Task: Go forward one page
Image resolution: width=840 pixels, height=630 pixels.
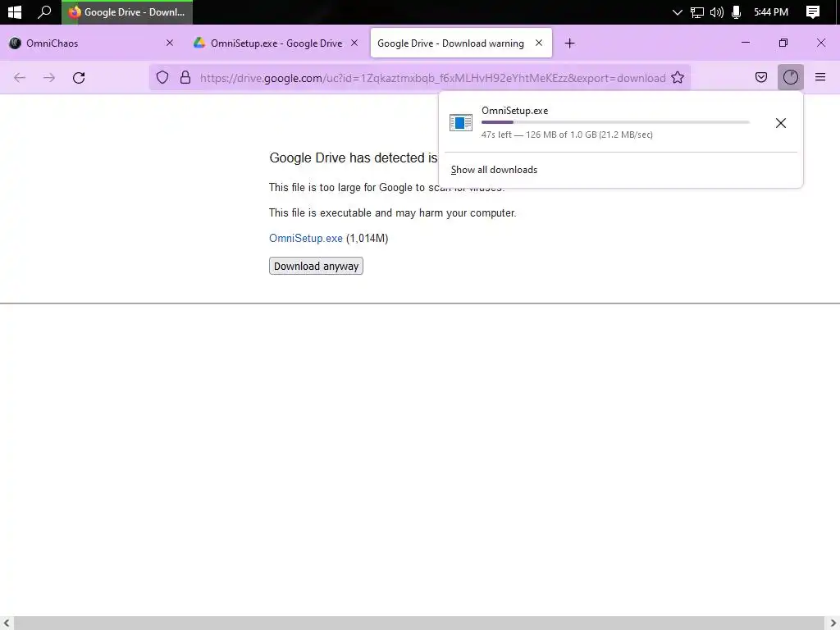Action: click(49, 78)
